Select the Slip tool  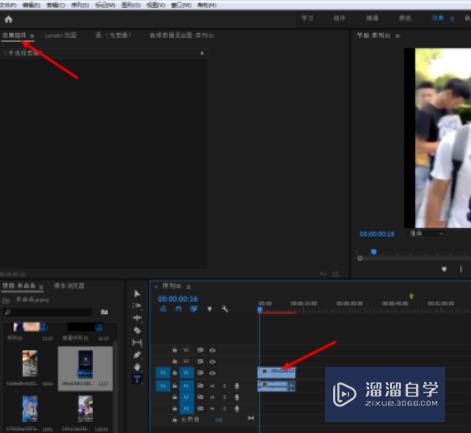(x=137, y=343)
